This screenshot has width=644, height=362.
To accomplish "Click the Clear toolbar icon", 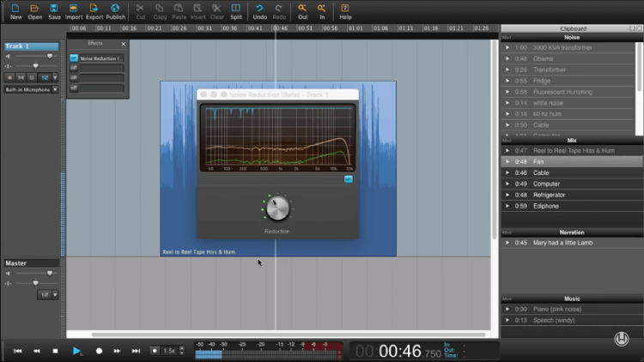I will point(217,11).
